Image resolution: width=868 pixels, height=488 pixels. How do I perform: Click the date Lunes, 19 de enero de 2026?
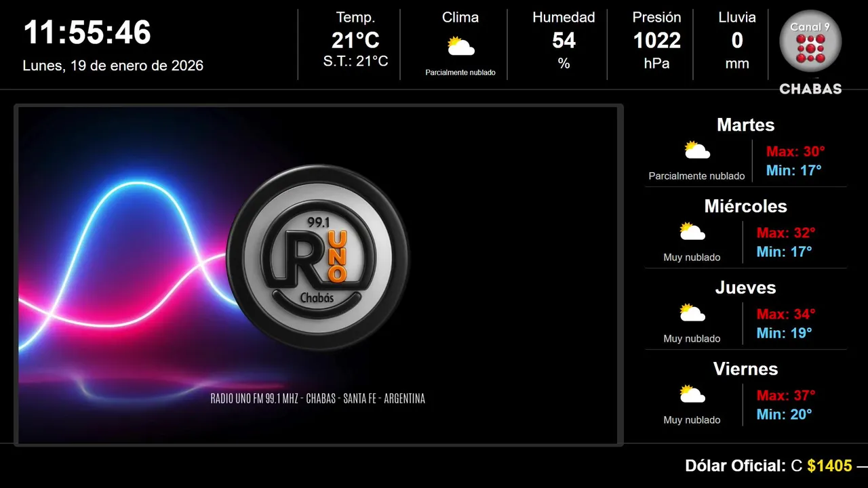[x=113, y=66]
